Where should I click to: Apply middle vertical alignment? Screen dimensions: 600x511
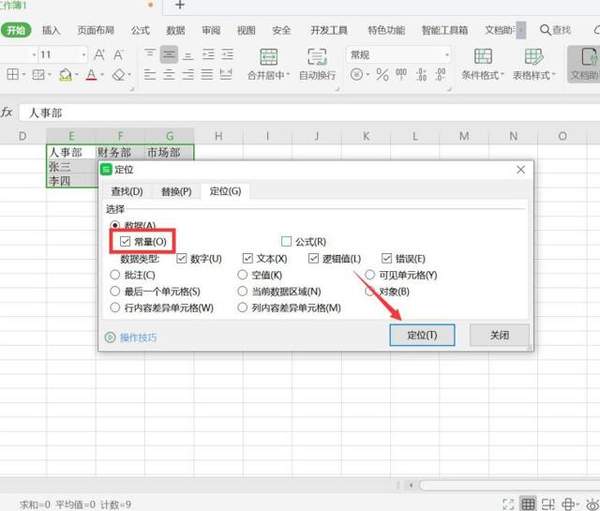(x=169, y=54)
